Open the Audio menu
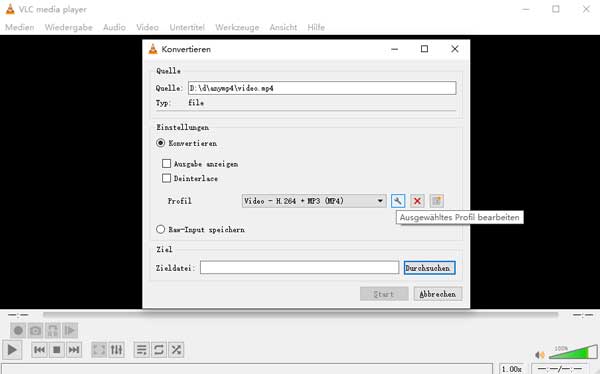 coord(114,28)
